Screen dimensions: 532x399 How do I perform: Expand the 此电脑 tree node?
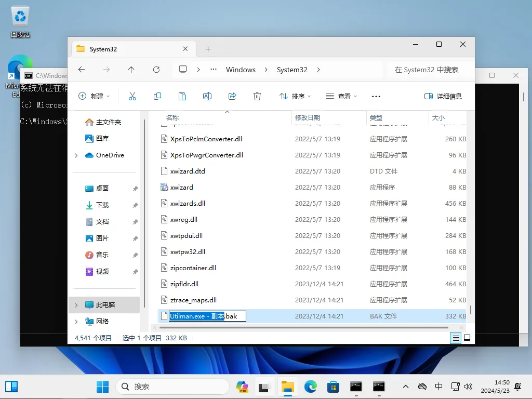(x=76, y=305)
